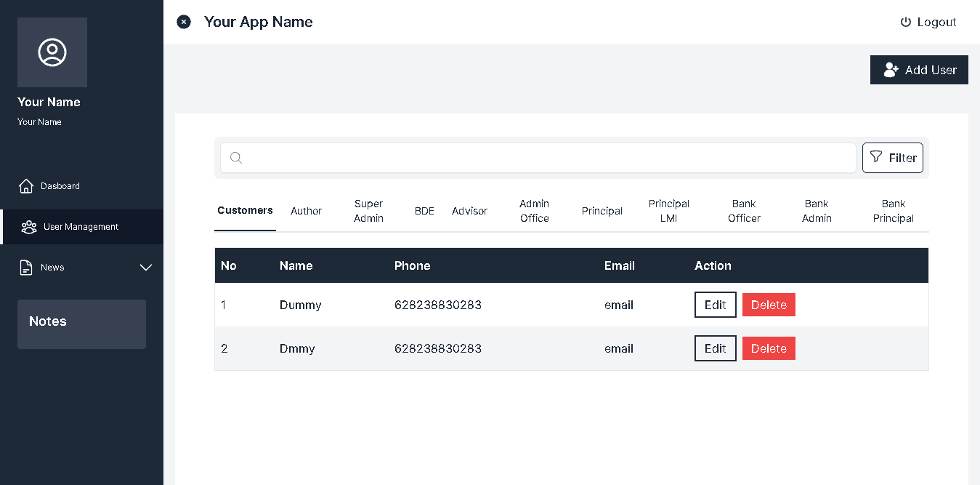Click the sidebar close X icon
The width and height of the screenshot is (980, 485).
point(184,22)
